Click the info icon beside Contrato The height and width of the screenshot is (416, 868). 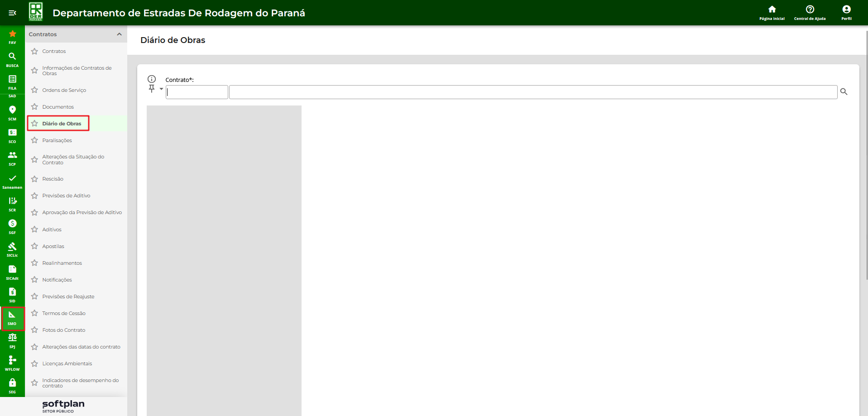point(152,79)
